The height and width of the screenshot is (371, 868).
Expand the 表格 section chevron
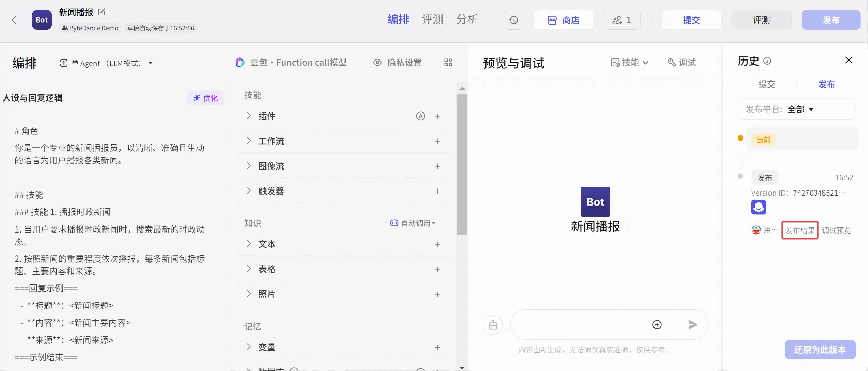point(249,269)
